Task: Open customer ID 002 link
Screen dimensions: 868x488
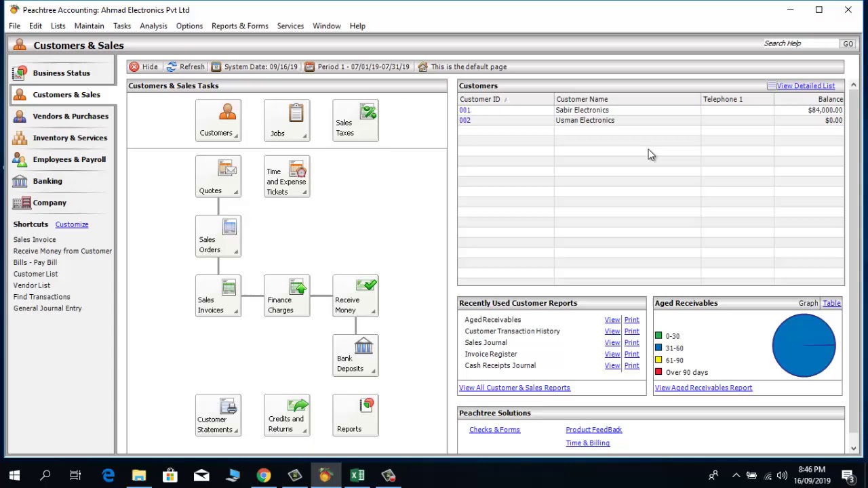Action: coord(465,120)
